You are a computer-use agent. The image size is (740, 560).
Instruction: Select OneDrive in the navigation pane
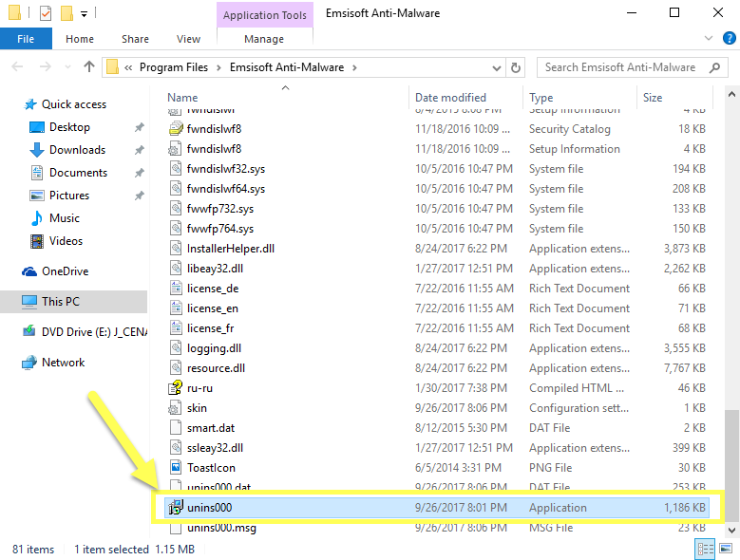click(66, 271)
